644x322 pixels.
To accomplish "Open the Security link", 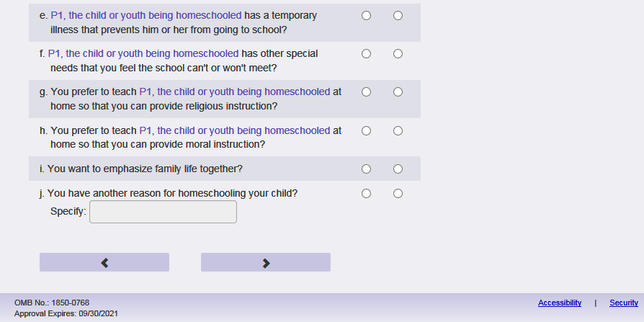I will coord(624,303).
